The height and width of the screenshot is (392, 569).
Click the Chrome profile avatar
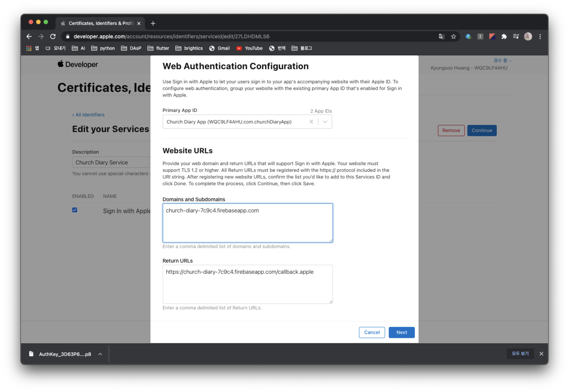click(x=528, y=37)
